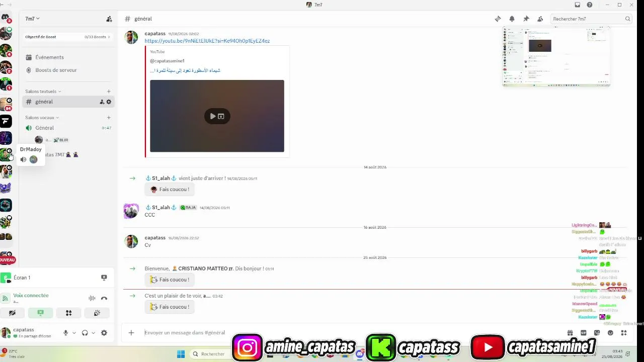Expand audio output options arrow
644x362 pixels.
click(x=93, y=333)
